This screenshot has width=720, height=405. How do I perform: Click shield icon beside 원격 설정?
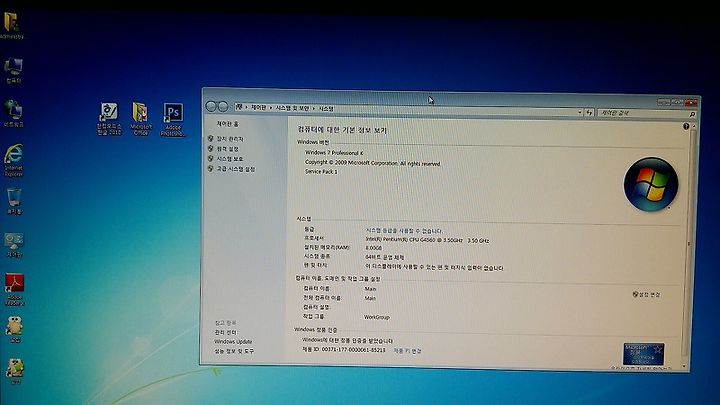coord(210,148)
